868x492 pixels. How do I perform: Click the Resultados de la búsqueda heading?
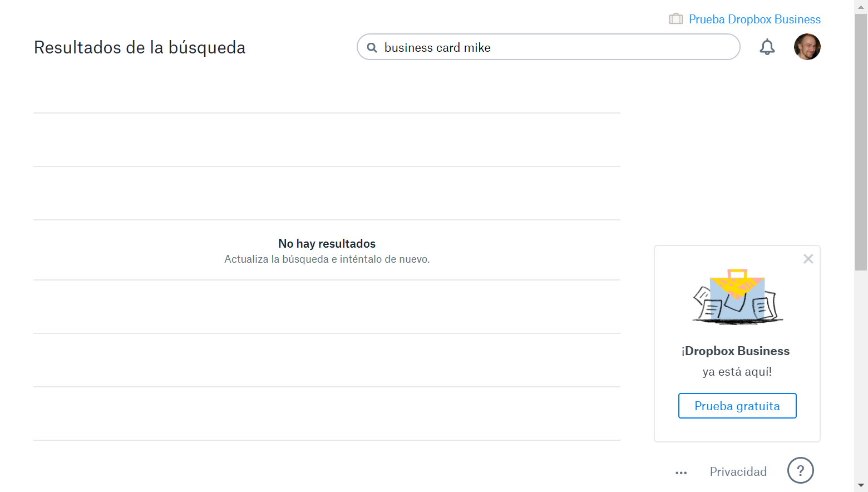(x=140, y=48)
